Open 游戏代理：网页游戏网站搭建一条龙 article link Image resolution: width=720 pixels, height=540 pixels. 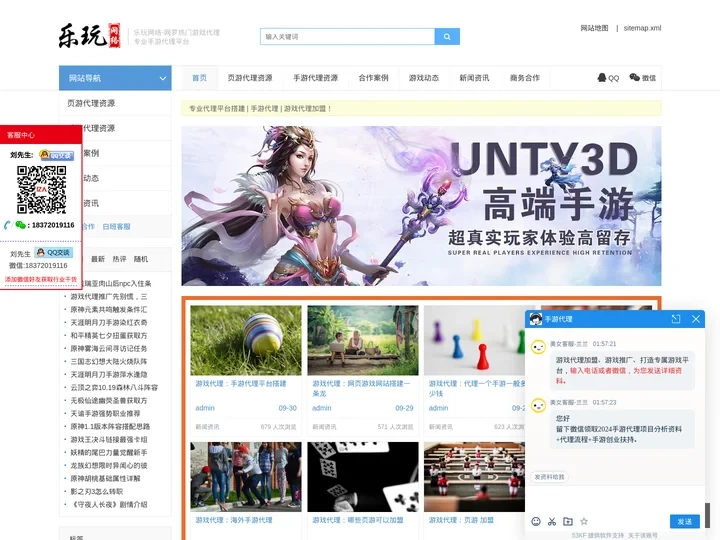click(361, 388)
